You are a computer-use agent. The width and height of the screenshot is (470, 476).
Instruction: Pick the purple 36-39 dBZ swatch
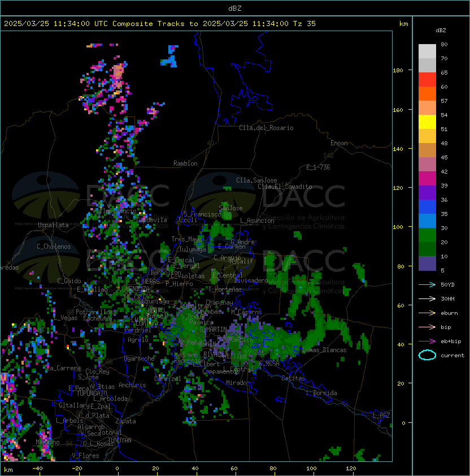[x=427, y=193]
